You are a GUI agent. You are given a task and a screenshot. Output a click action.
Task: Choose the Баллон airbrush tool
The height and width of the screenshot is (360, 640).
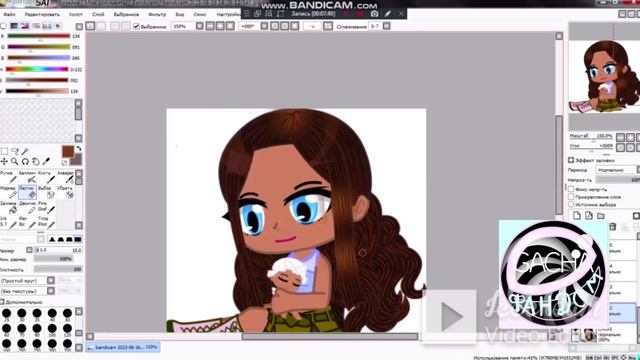pos(27,177)
